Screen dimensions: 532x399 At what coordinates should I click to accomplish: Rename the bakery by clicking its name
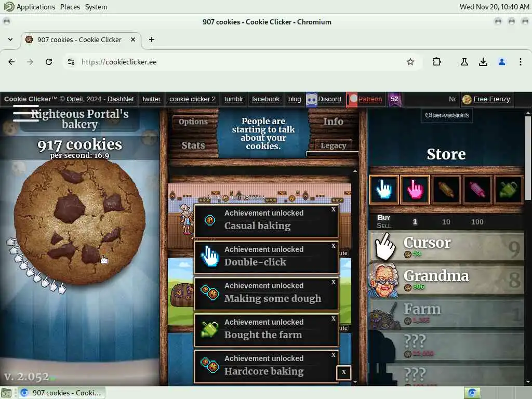79,119
